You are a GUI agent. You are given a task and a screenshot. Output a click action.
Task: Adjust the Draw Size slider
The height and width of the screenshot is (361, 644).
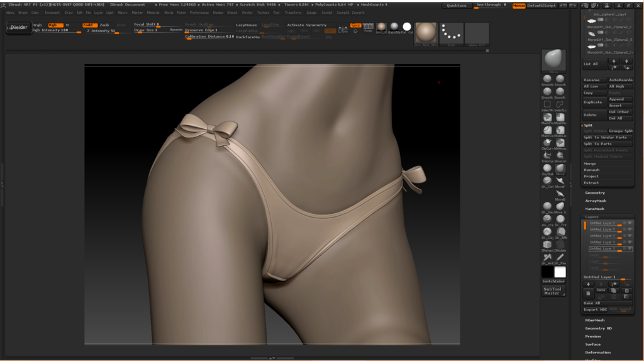click(x=150, y=30)
